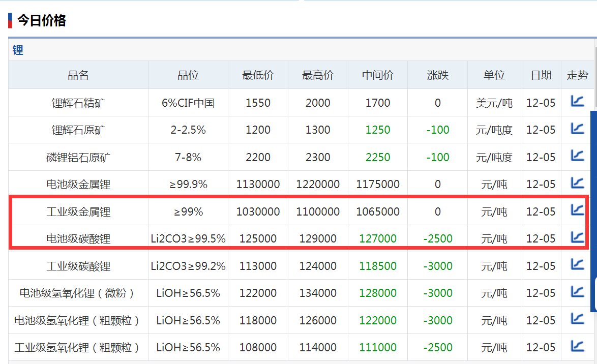Click the 7-8% grade cell
The width and height of the screenshot is (597, 364).
point(188,158)
